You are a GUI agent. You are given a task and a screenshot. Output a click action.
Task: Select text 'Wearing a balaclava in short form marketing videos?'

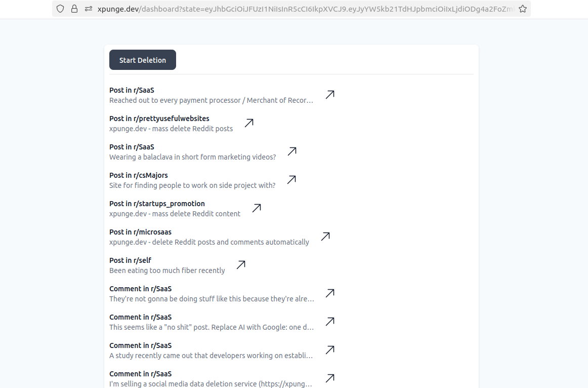(192, 157)
